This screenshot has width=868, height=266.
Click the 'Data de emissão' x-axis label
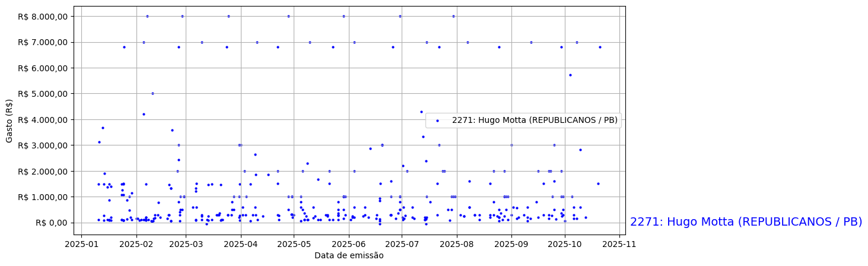pos(349,256)
